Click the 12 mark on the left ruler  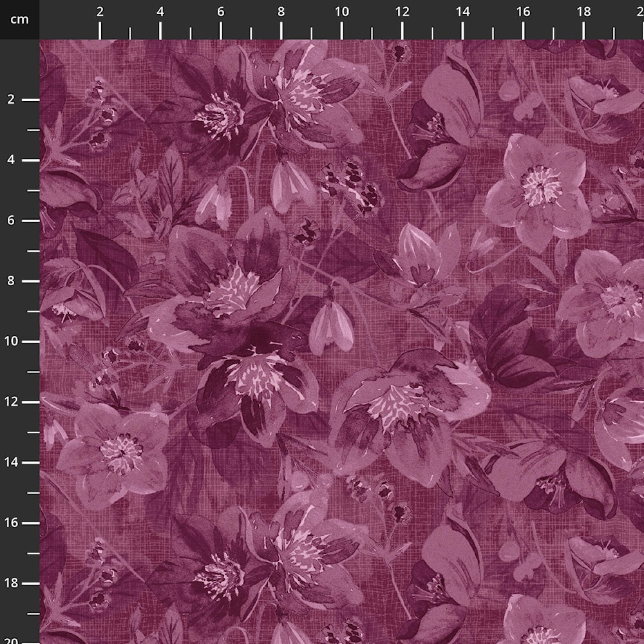[12, 402]
